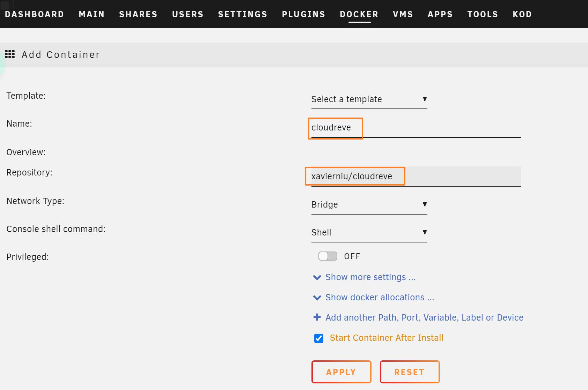Switch to the Plugins tab

(x=304, y=14)
